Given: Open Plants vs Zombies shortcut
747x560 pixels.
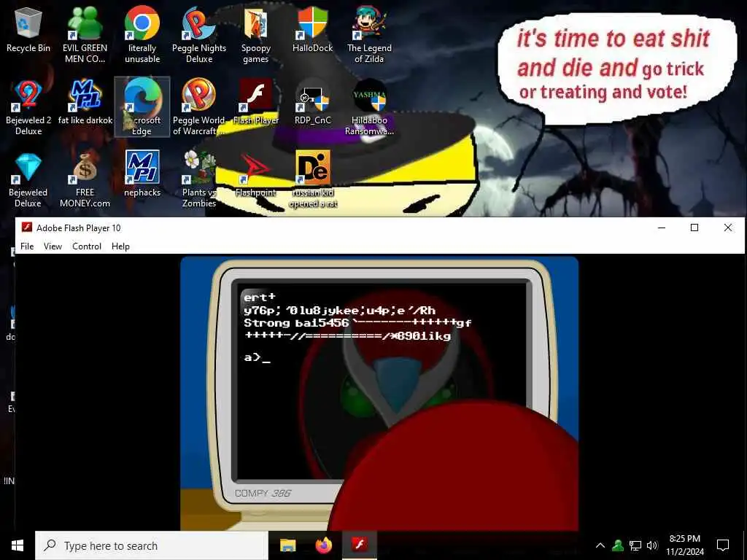Looking at the screenshot, I should [x=199, y=179].
